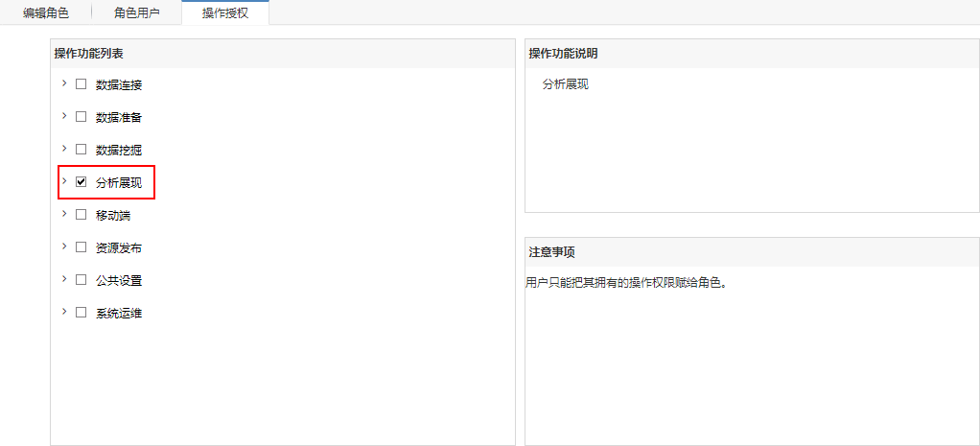Screen dimensions: 980x446
Task: Select the 操作授权 tab
Action: tap(225, 13)
